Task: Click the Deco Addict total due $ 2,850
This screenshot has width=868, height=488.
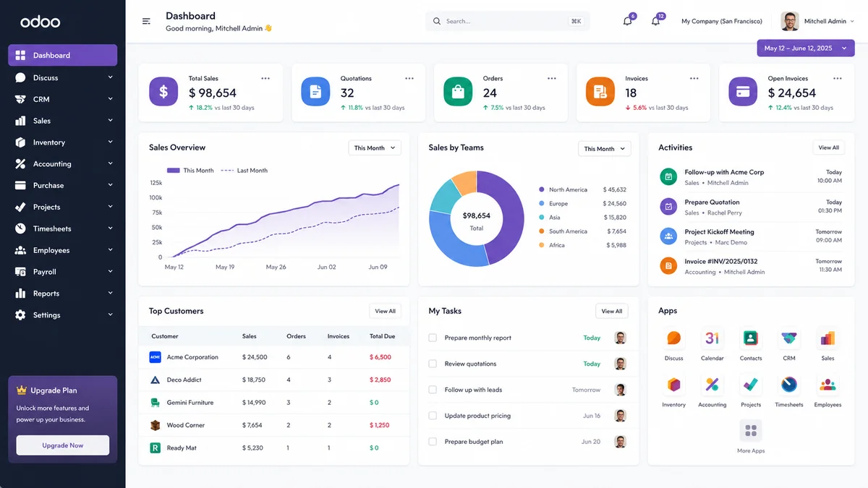Action: pyautogui.click(x=380, y=380)
